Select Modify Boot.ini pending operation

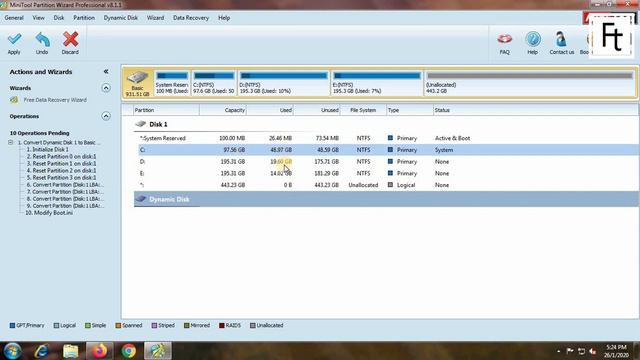[x=49, y=213]
